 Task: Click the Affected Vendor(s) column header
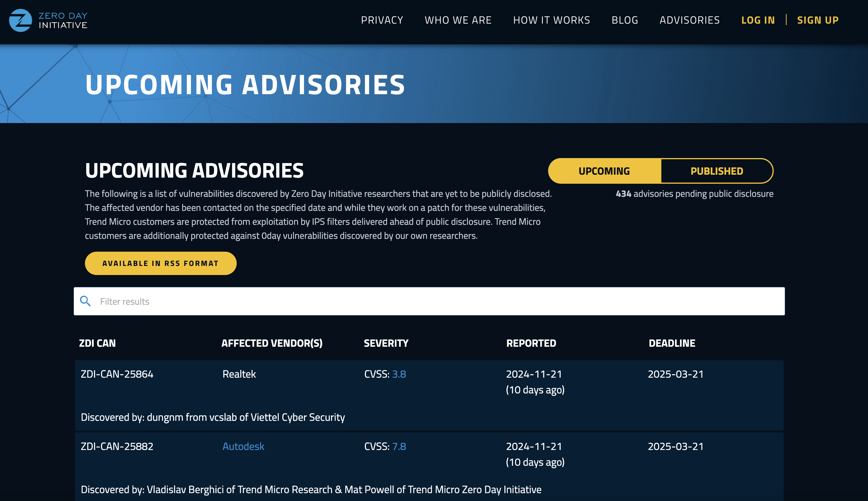[272, 343]
